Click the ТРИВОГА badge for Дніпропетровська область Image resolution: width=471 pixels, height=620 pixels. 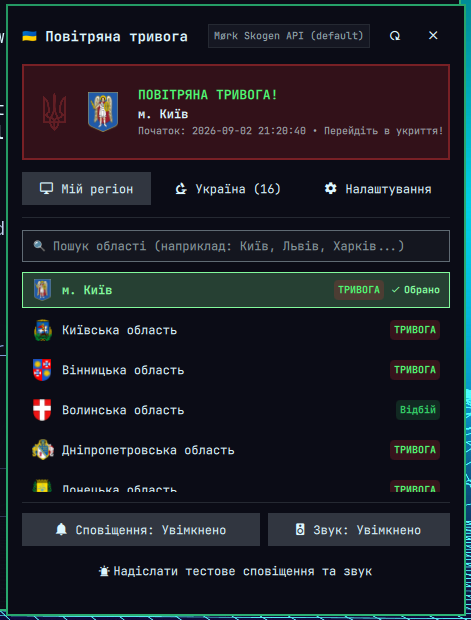click(415, 450)
